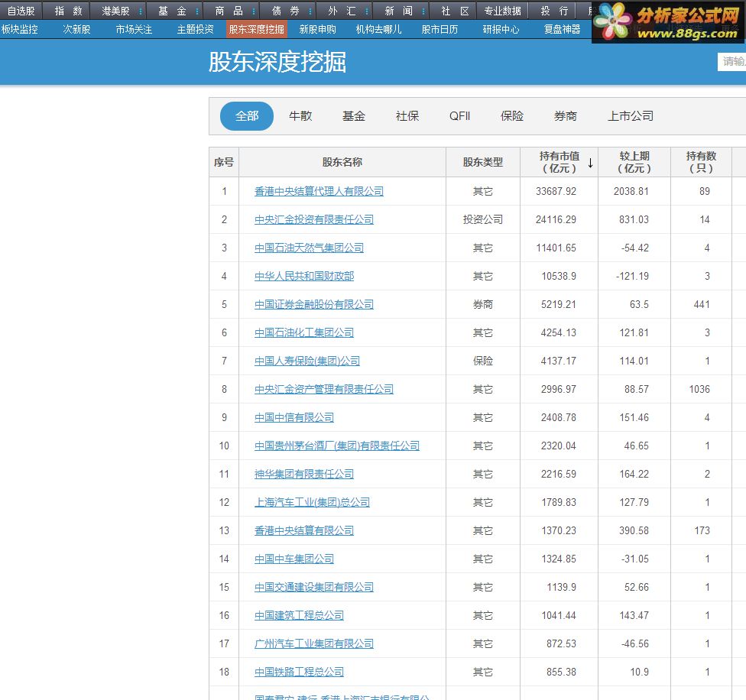This screenshot has width=746, height=700.
Task: Open 中国贵州茅台酒厂(集团)有限责任公司 link
Action: click(x=337, y=446)
